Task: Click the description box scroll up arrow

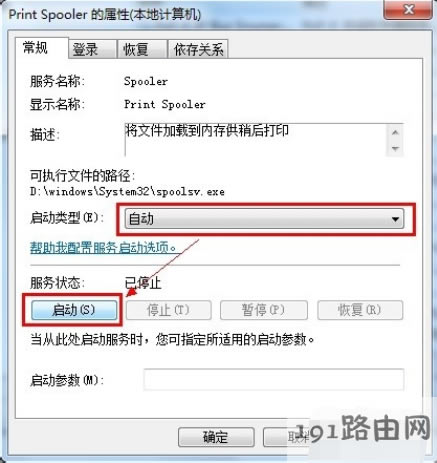Action: tap(395, 133)
